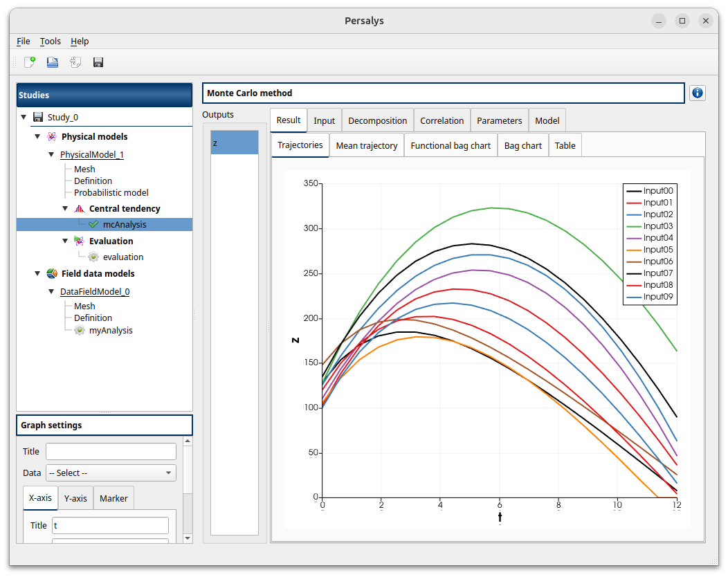Click the Import Python script icon

[75, 62]
